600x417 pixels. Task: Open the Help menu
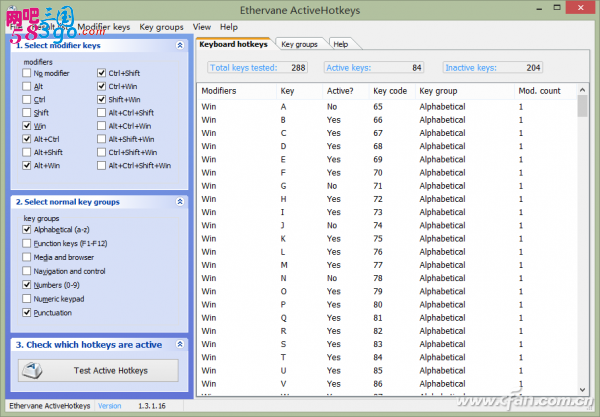click(229, 27)
